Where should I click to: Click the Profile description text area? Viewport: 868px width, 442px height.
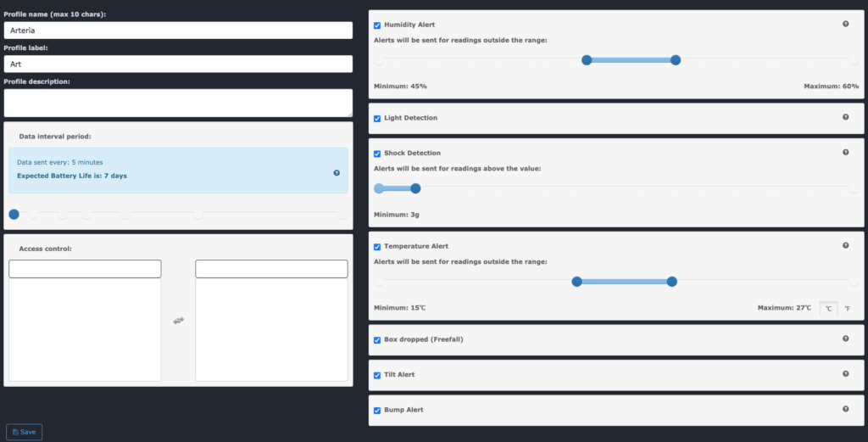pyautogui.click(x=178, y=103)
